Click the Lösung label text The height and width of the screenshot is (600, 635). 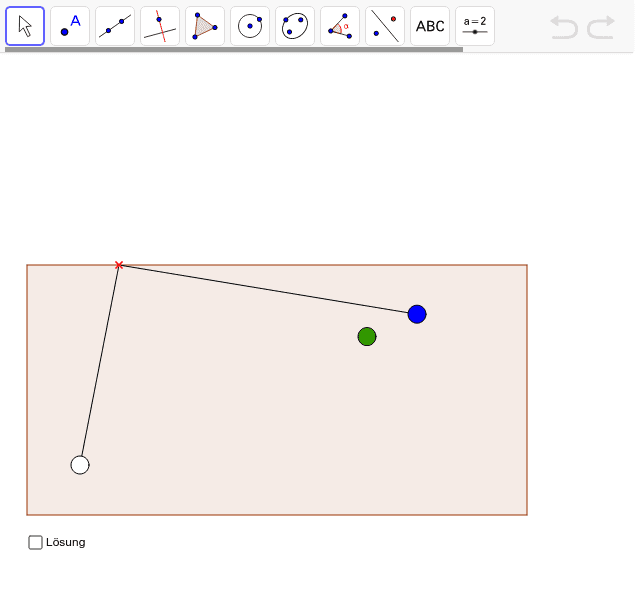[66, 543]
